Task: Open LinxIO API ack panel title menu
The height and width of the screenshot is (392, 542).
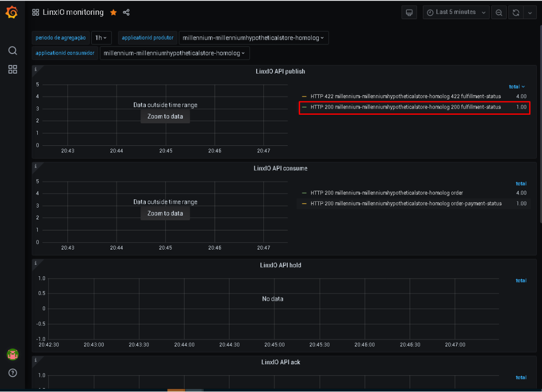Action: [x=281, y=362]
